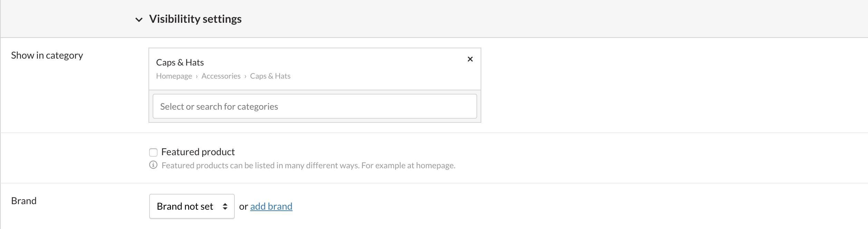Click the Featured products help text
This screenshot has width=868, height=229.
coord(308,166)
